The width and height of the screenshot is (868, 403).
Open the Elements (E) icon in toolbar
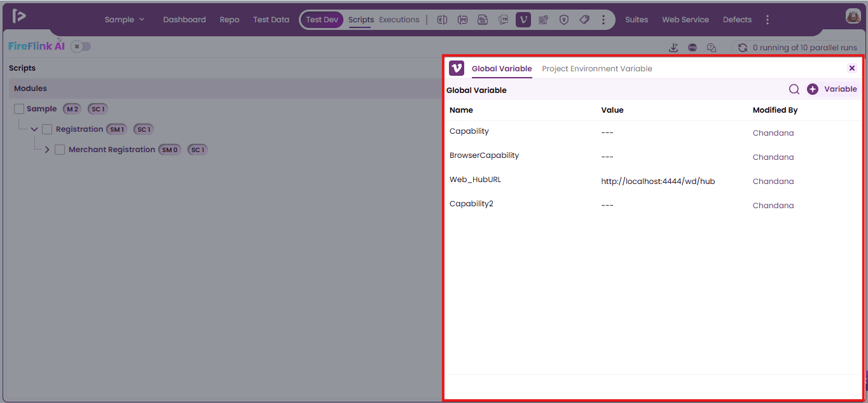click(x=442, y=20)
